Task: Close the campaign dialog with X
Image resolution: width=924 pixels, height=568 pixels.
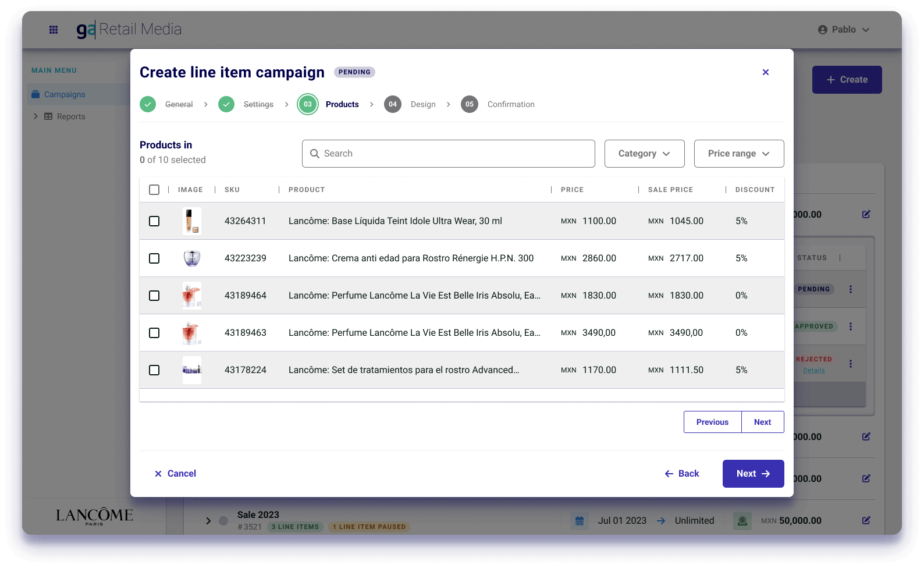Action: pyautogui.click(x=766, y=72)
